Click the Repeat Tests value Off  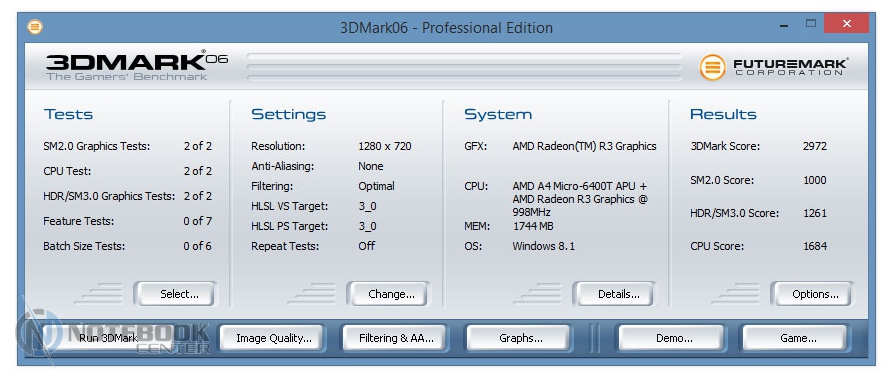point(367,246)
